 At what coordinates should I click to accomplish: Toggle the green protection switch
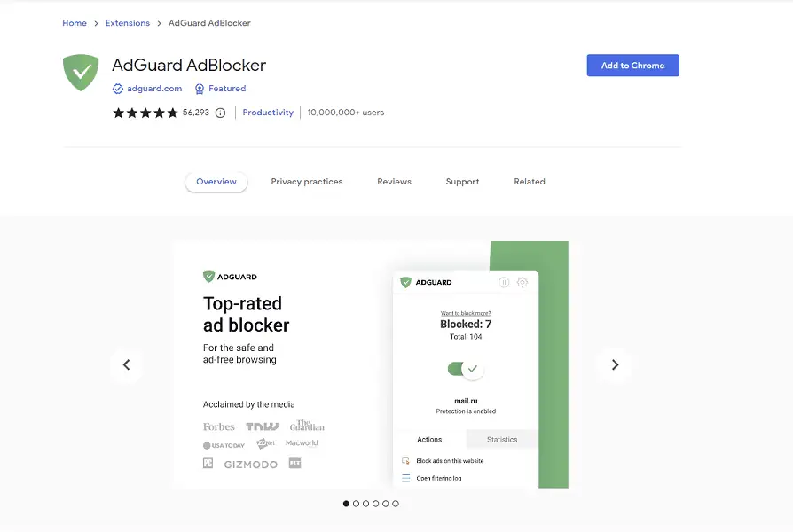click(464, 369)
